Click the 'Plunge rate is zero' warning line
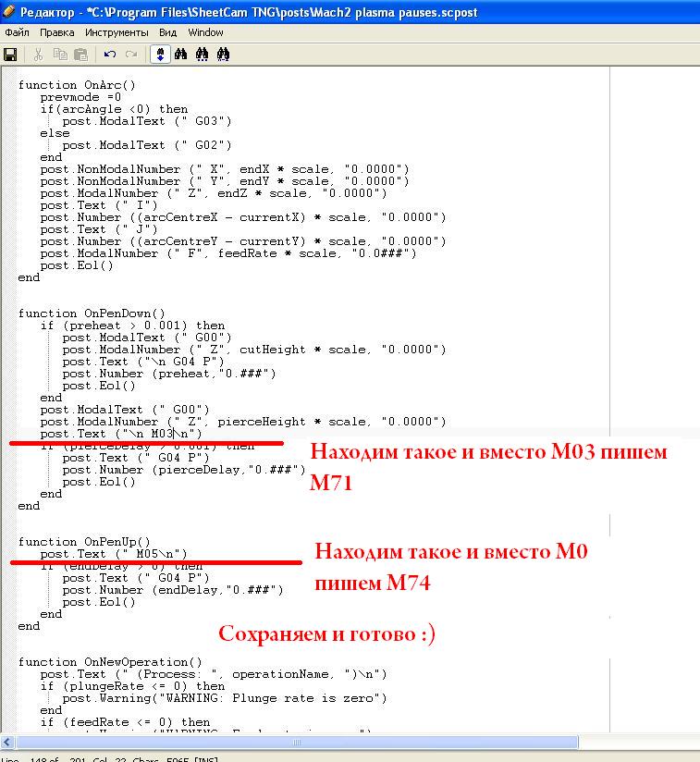 (x=225, y=698)
